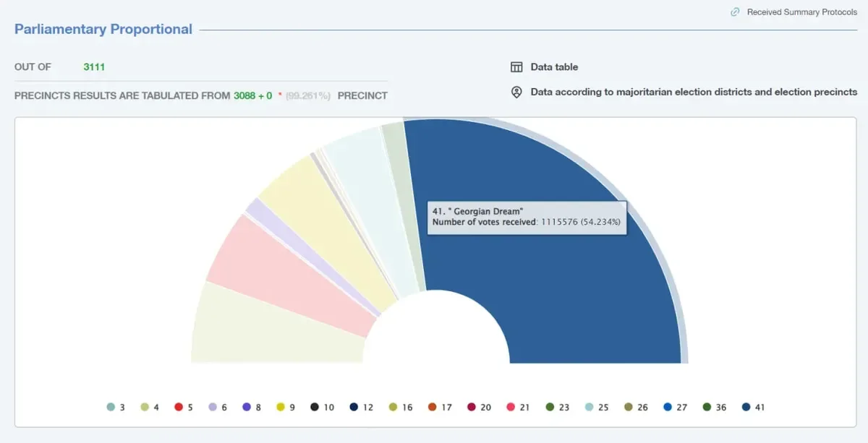Screen dimensions: 868x443
Task: Open the Received Summary Protocols link
Action: pos(801,12)
